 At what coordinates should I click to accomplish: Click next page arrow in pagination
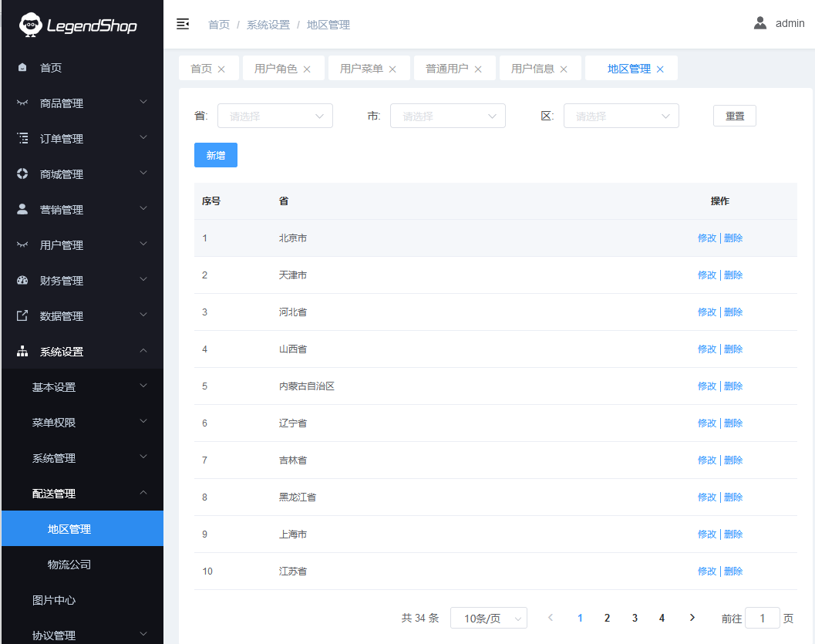coord(692,618)
